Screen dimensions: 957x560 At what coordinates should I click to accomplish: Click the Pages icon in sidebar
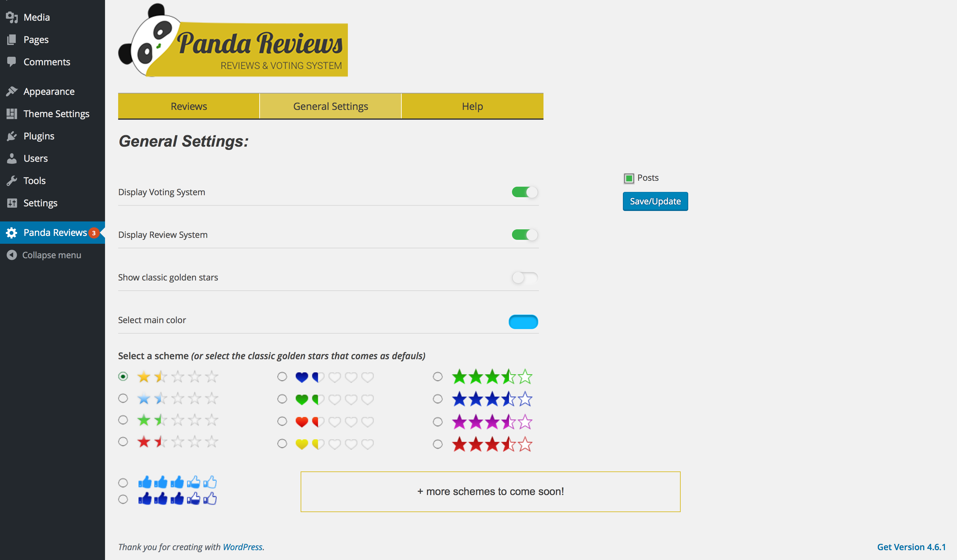click(12, 39)
